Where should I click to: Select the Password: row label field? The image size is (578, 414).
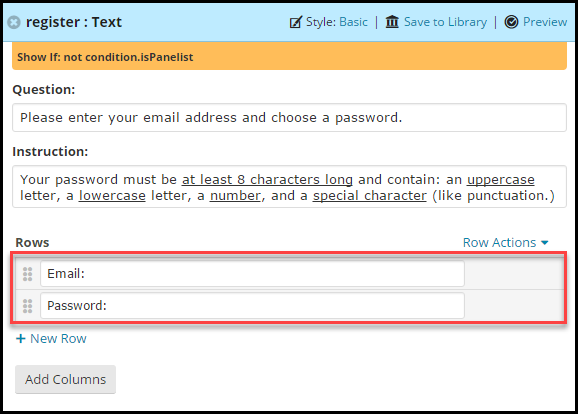(252, 306)
